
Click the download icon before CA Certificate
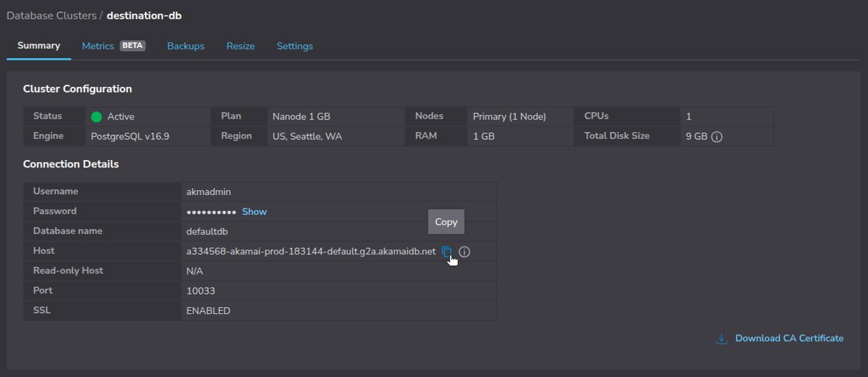[x=721, y=338]
